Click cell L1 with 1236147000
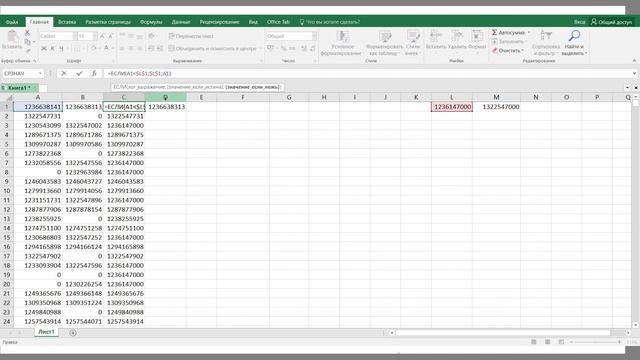Screen dimensions: 640x360 (x=452, y=107)
